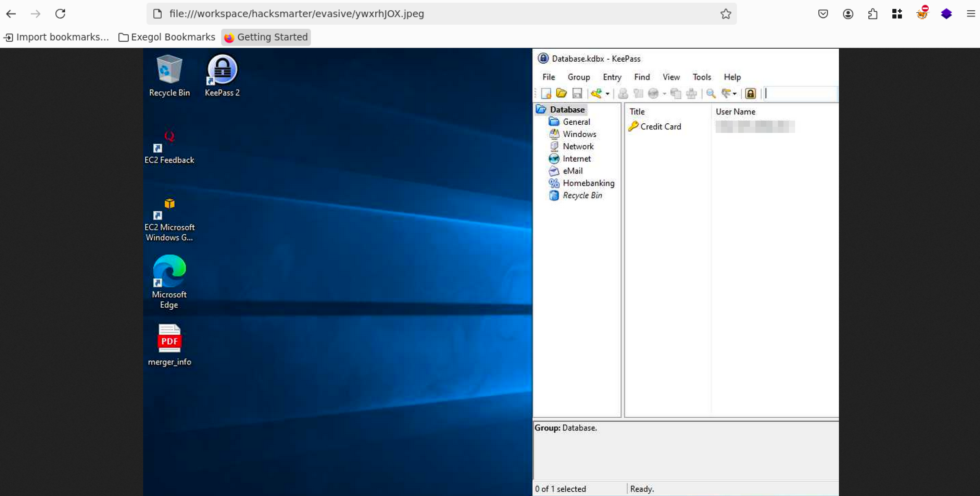Viewport: 980px width, 496px height.
Task: Click the extension icon with red badge
Action: (x=922, y=14)
